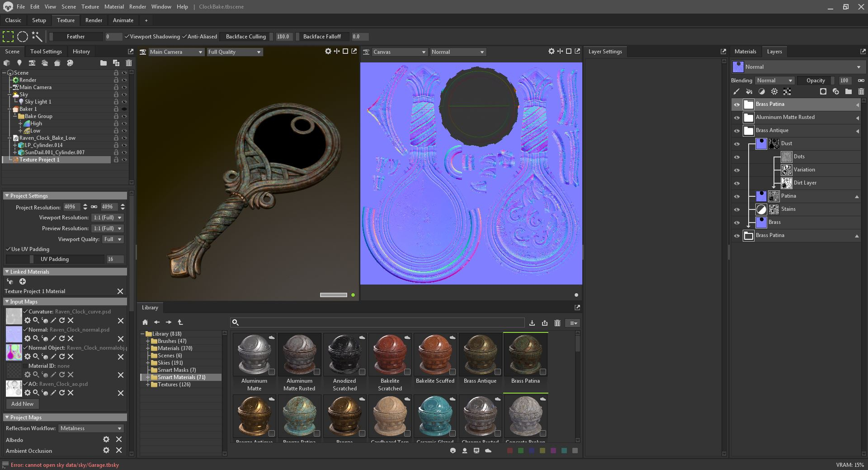
Task: Toggle visibility of Sky Light 1
Action: (x=124, y=102)
